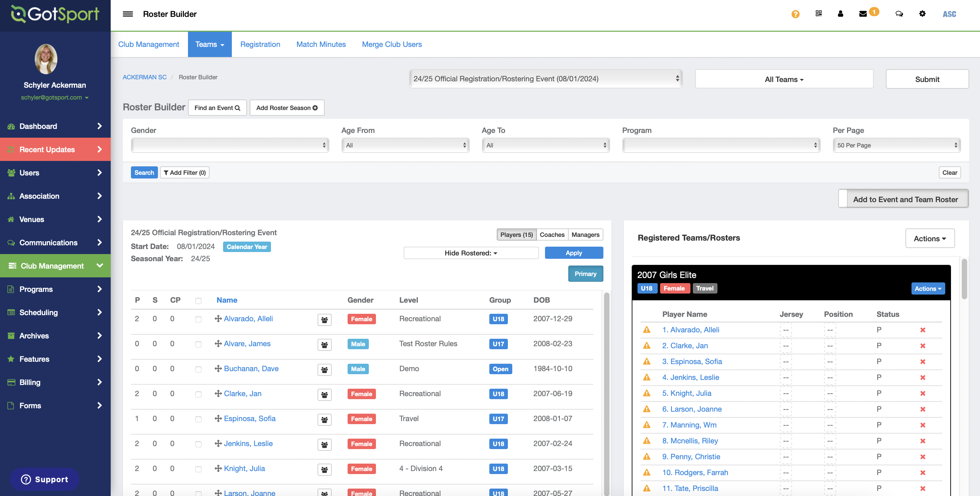Click the group icon for Alvare, James
The width and height of the screenshot is (980, 496).
tap(324, 345)
